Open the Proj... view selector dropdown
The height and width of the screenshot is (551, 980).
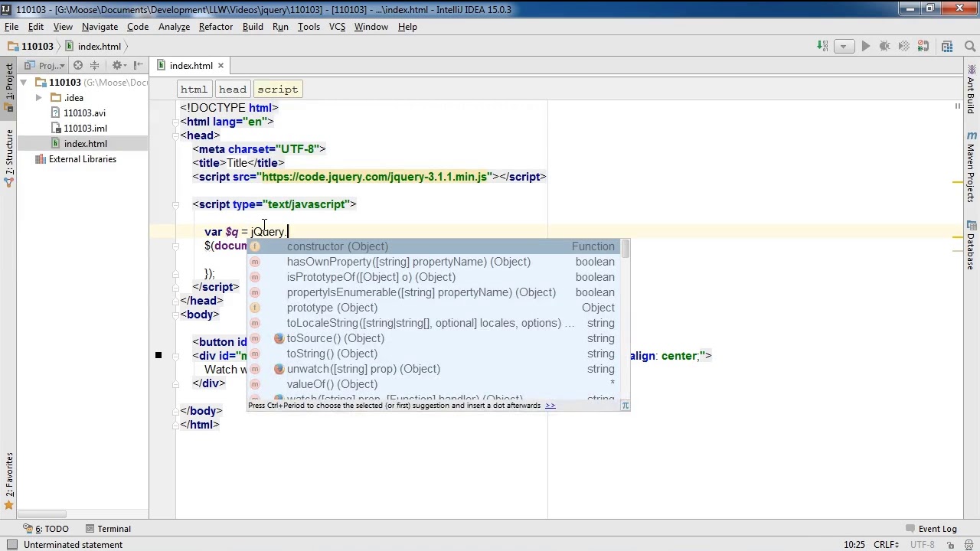tap(46, 66)
